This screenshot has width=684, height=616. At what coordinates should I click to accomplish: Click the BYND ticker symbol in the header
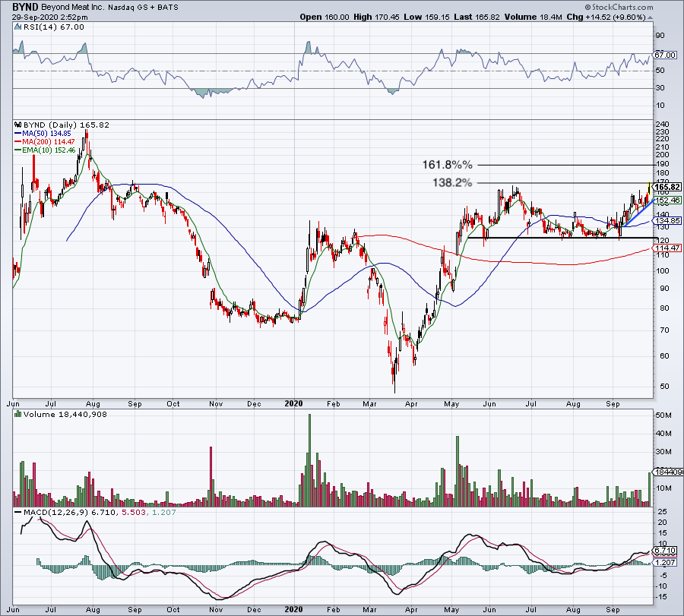25,7
